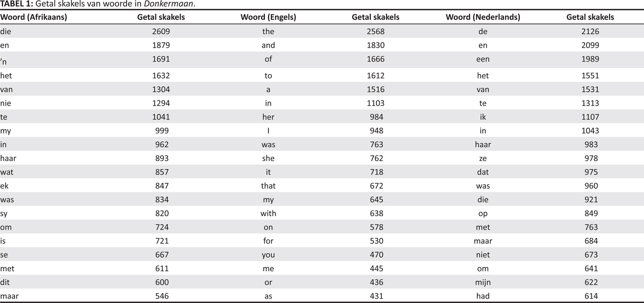Select the English word 'she'
Image resolution: width=644 pixels, height=303 pixels.
tap(268, 158)
